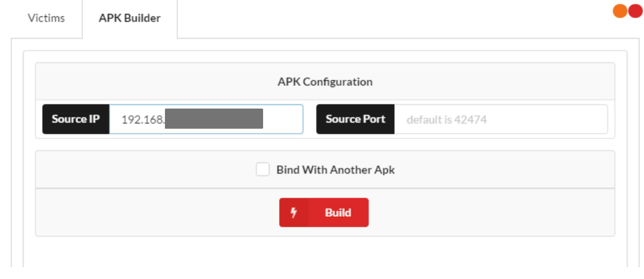Click the 'default is 42474' placeholder text
The width and height of the screenshot is (644, 279).
coord(446,119)
